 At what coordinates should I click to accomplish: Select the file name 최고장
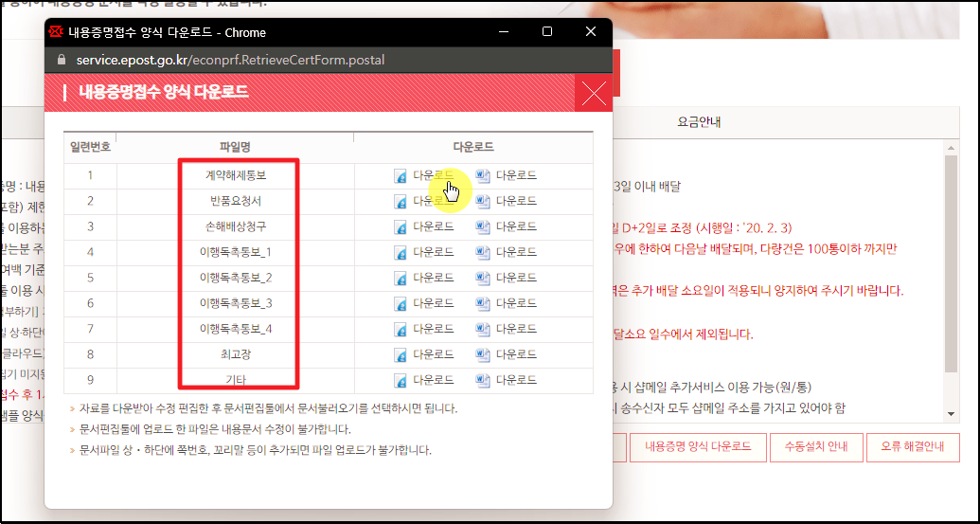click(x=236, y=354)
